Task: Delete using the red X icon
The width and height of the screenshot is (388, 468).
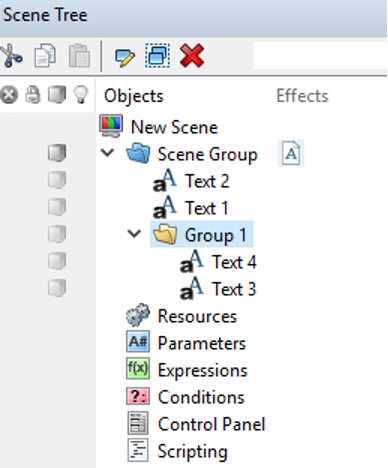Action: [192, 56]
